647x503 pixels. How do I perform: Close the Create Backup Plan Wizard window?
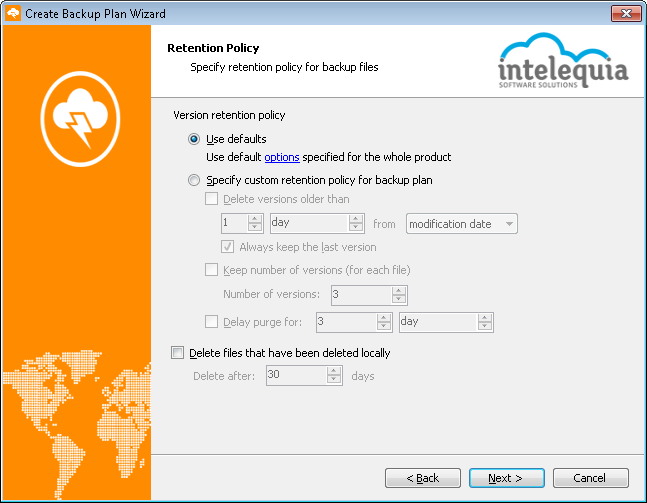[626, 14]
